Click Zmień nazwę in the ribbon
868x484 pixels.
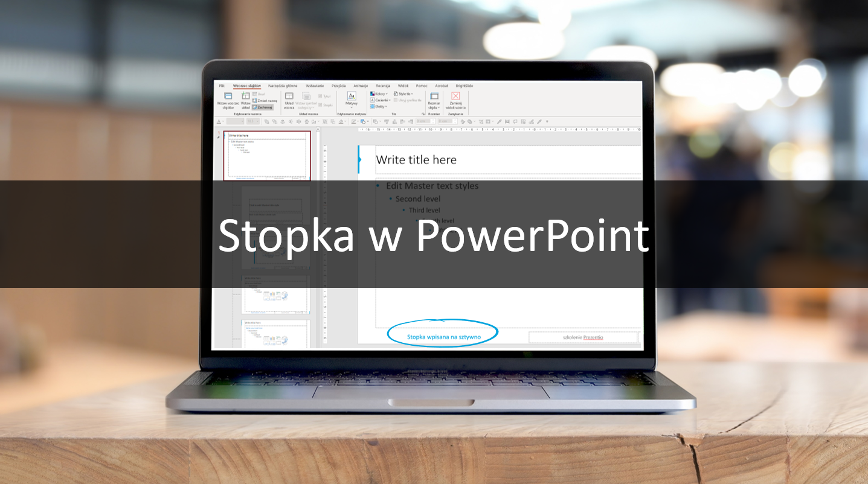pyautogui.click(x=265, y=101)
